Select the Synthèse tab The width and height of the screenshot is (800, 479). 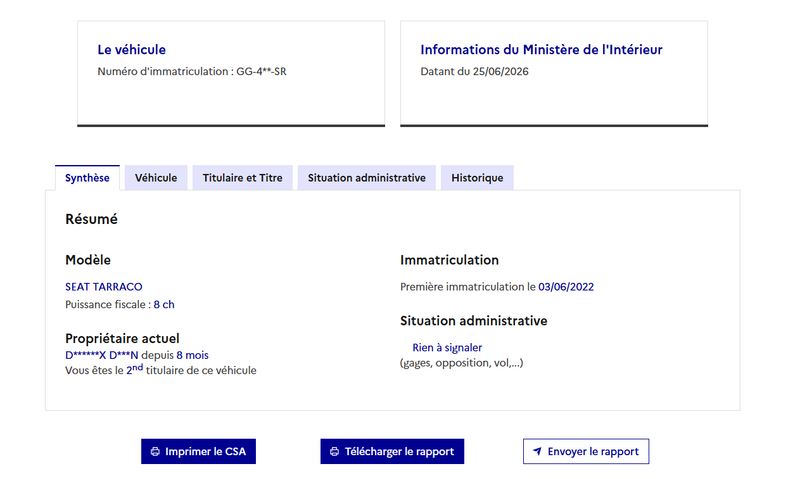click(87, 178)
